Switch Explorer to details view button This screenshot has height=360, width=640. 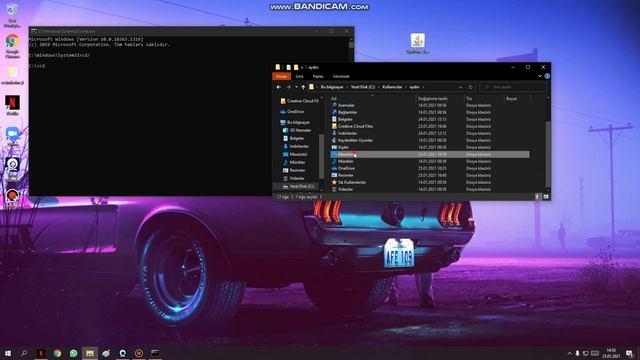pos(537,197)
